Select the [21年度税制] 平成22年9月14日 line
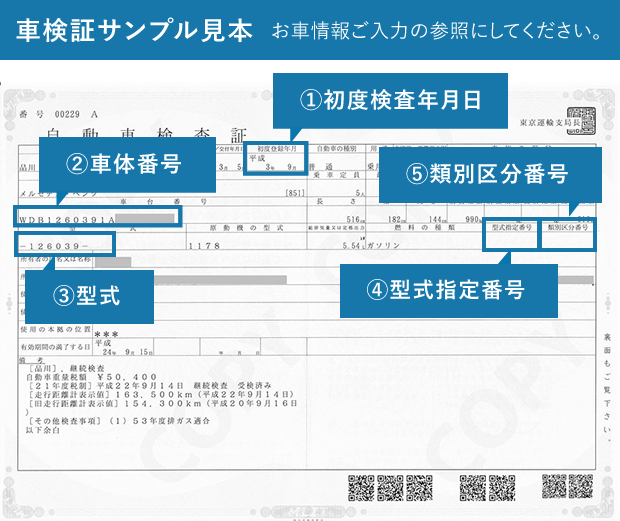 point(150,385)
